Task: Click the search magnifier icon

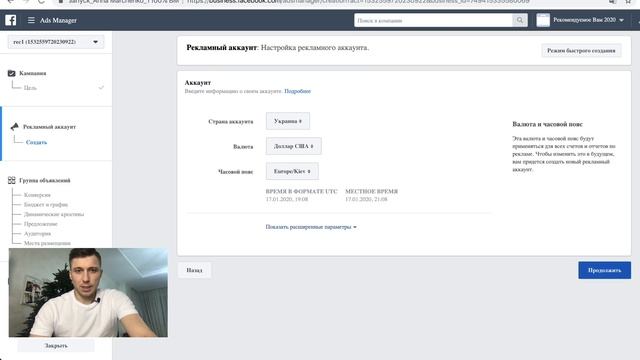Action: tap(520, 20)
